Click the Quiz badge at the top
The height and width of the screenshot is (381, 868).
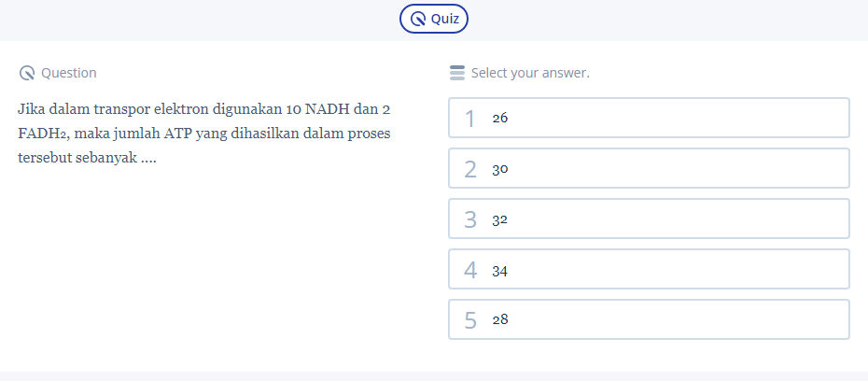click(x=434, y=18)
